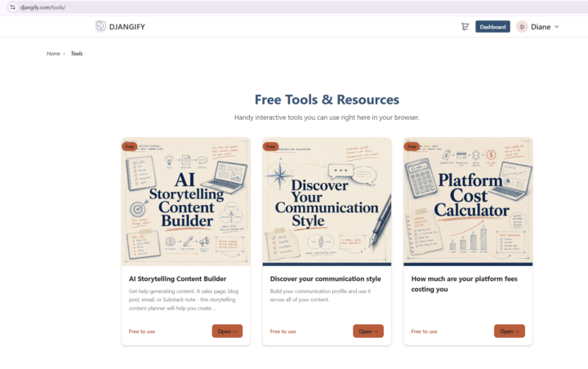Click the Free badge on AI Storytelling card
The image size is (588, 369).
tap(129, 147)
